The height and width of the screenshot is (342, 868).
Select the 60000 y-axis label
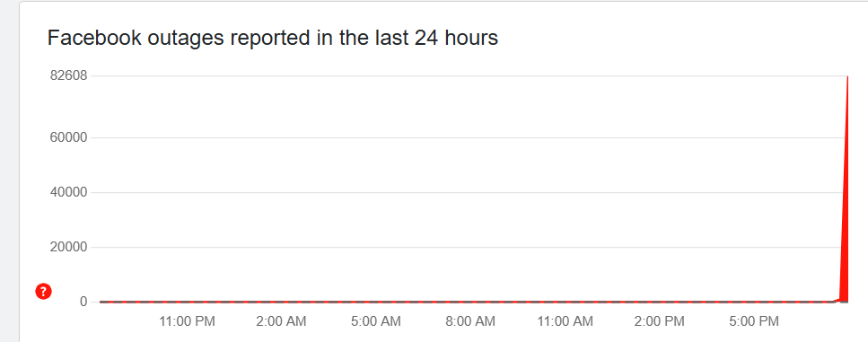(68, 138)
